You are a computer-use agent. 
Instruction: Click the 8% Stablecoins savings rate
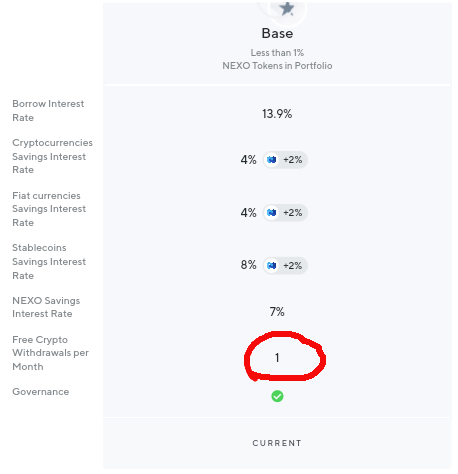(249, 265)
